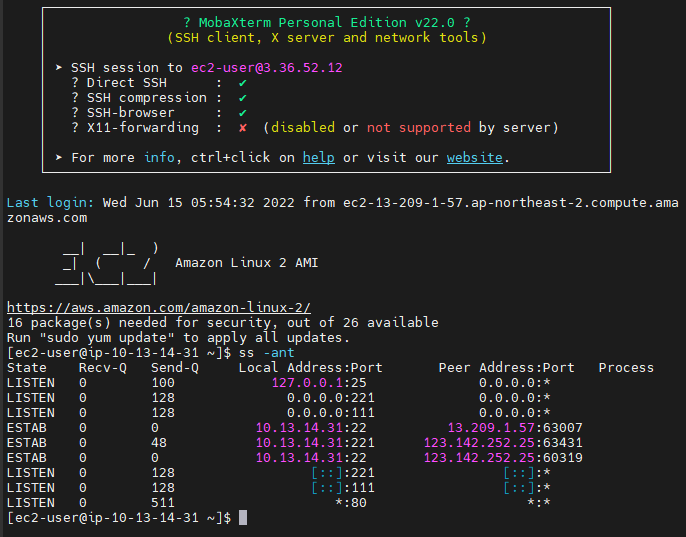
Task: Click the State column header
Action: tap(27, 368)
